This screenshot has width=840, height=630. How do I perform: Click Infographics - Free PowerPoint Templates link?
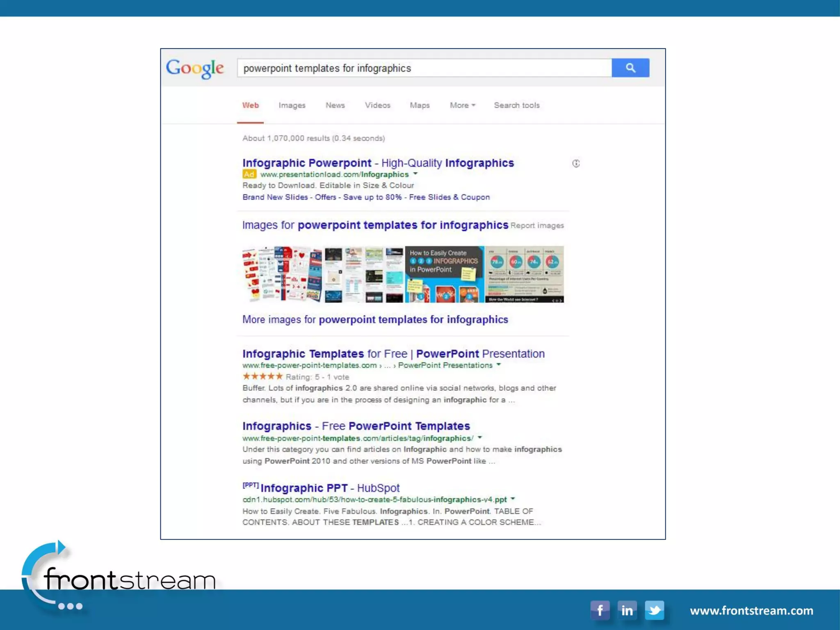coord(356,426)
